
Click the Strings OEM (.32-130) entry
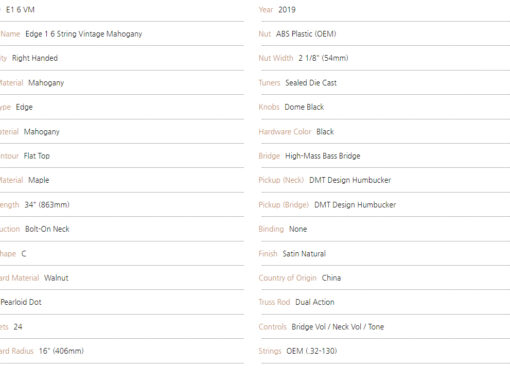298,351
